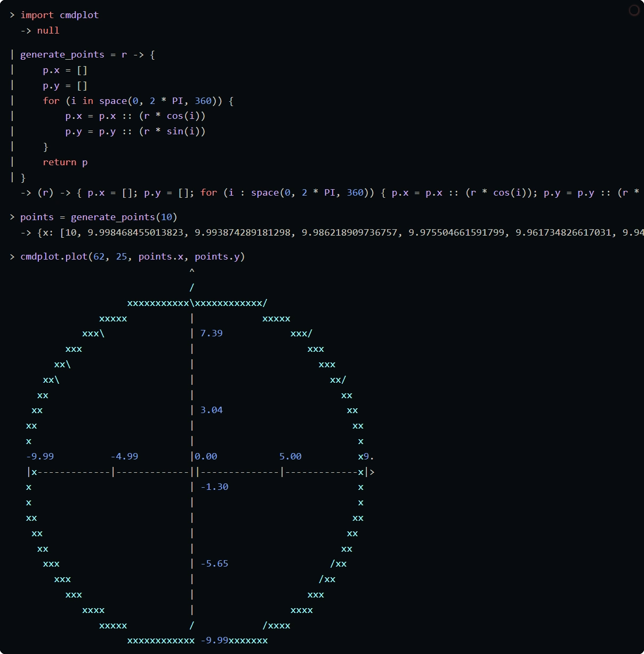Click the arrow output marker before 'null'
The image size is (644, 654).
[x=26, y=30]
